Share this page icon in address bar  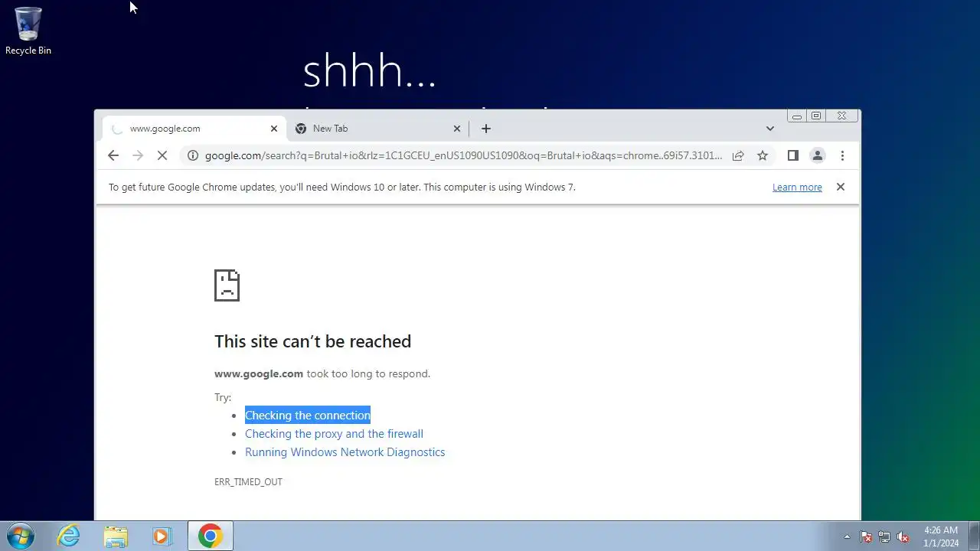pos(738,155)
